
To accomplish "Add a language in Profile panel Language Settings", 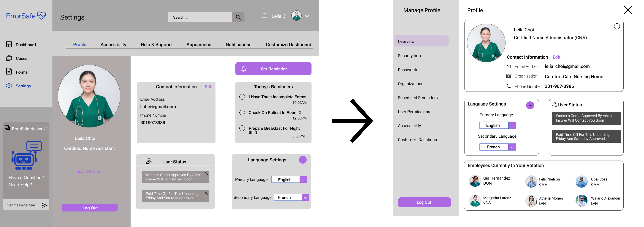I will click(530, 105).
